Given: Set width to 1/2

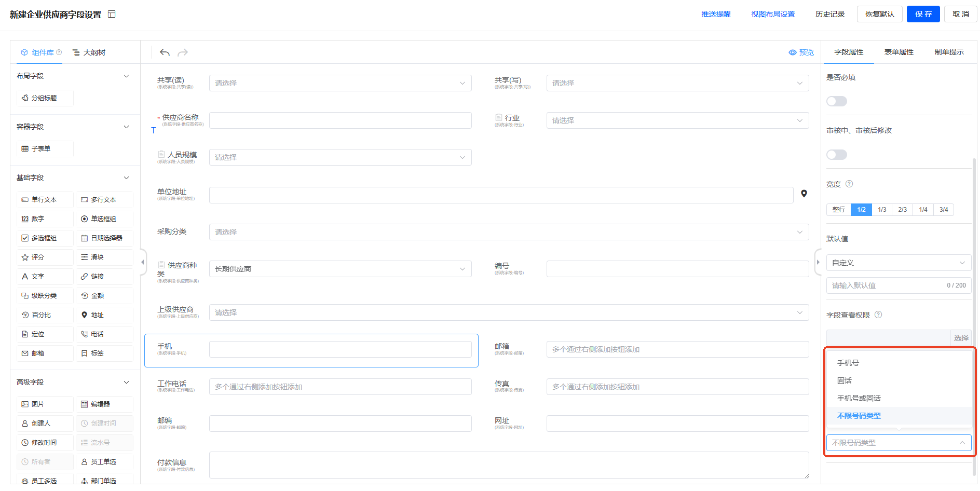Looking at the screenshot, I should [861, 210].
